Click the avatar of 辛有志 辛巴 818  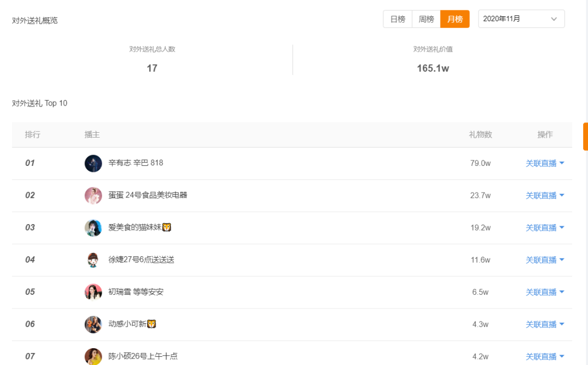tap(94, 163)
